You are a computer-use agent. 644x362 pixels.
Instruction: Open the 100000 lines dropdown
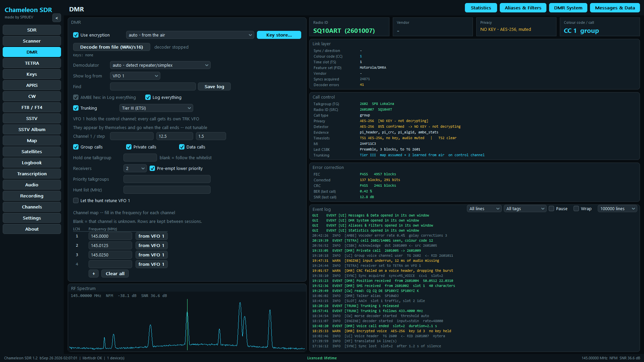coord(618,208)
